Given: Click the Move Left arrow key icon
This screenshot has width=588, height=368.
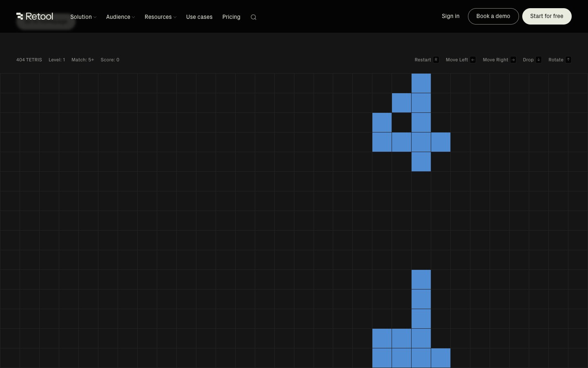Looking at the screenshot, I should [473, 60].
